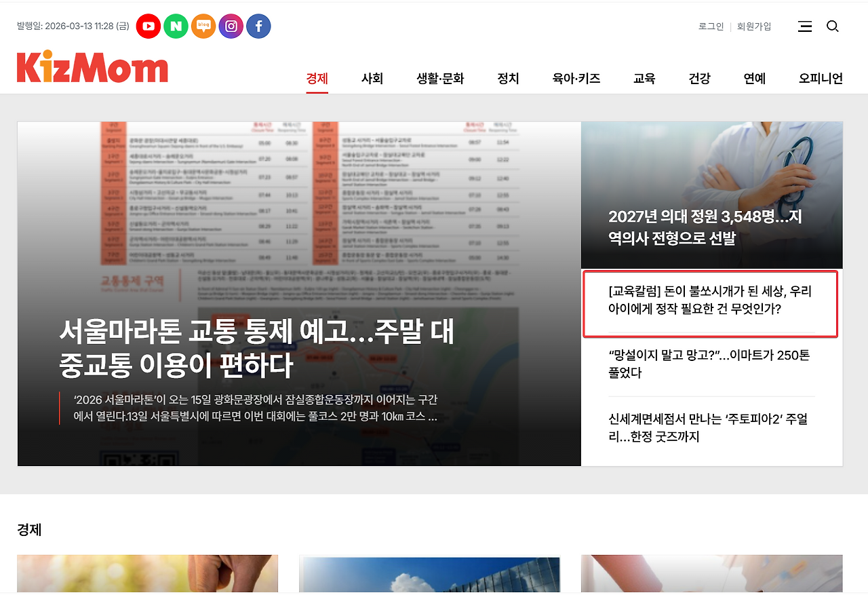The image size is (868, 595).
Task: Select the 교육 menu tab
Action: (x=644, y=79)
